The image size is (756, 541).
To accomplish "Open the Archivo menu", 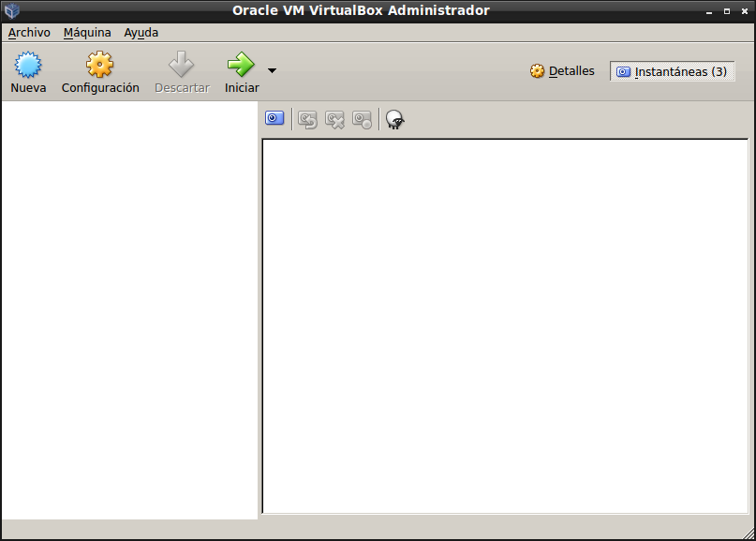I will click(29, 32).
